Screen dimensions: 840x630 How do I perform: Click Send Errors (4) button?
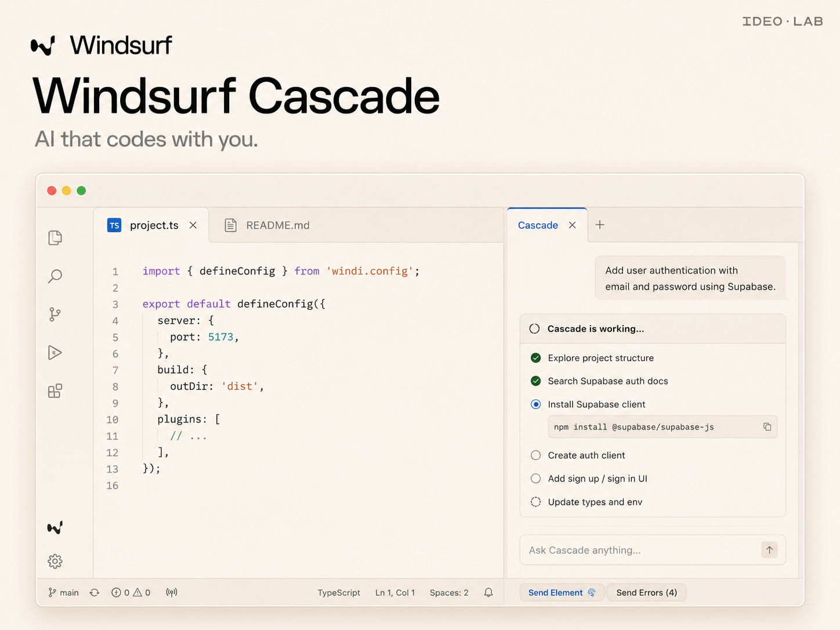(646, 592)
